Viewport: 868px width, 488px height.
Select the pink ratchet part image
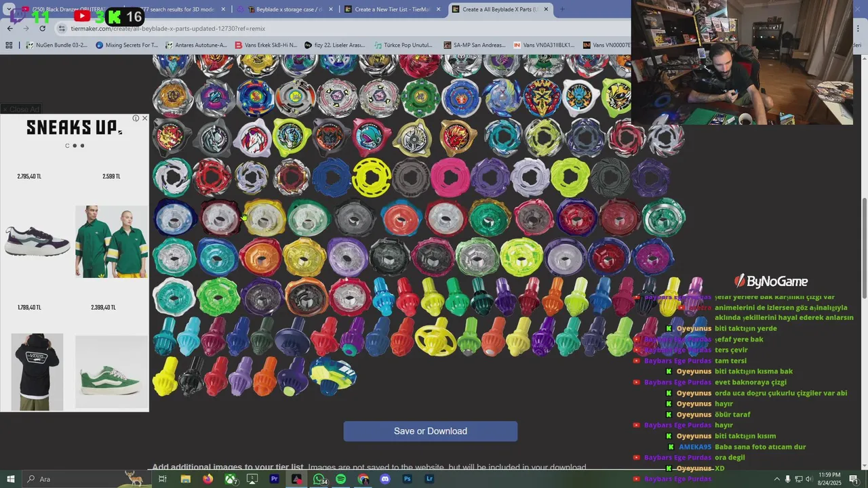[x=450, y=177]
